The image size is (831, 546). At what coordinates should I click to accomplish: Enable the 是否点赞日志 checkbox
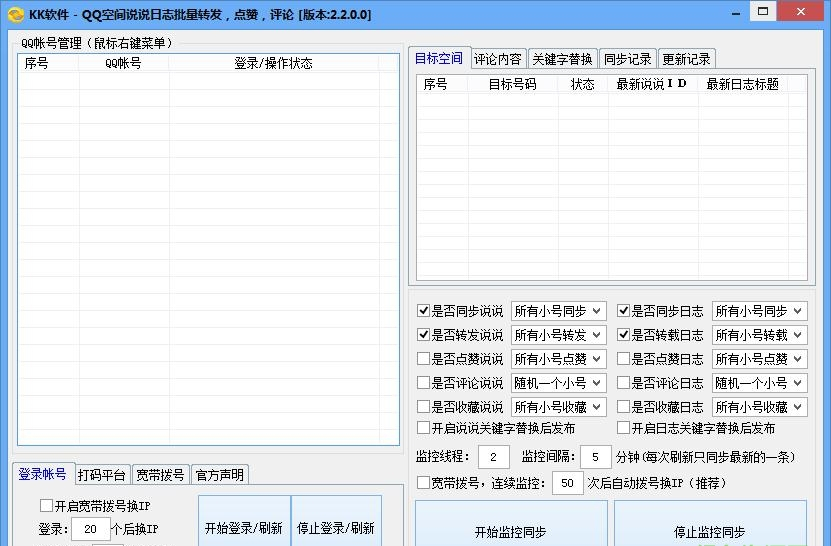623,359
